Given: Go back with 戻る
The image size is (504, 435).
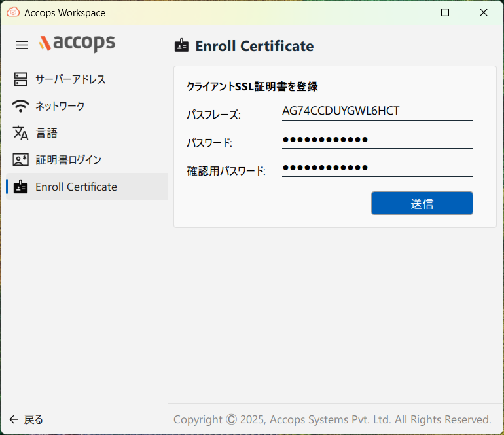Looking at the screenshot, I should (26, 419).
